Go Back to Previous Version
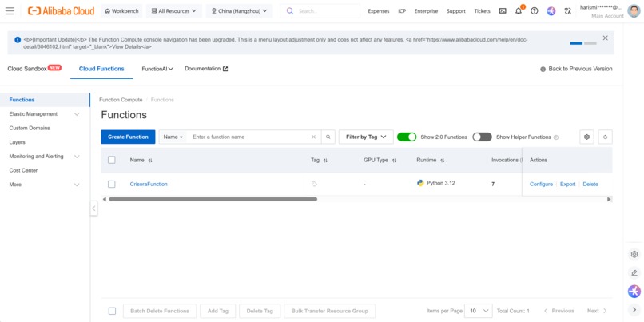 576,69
